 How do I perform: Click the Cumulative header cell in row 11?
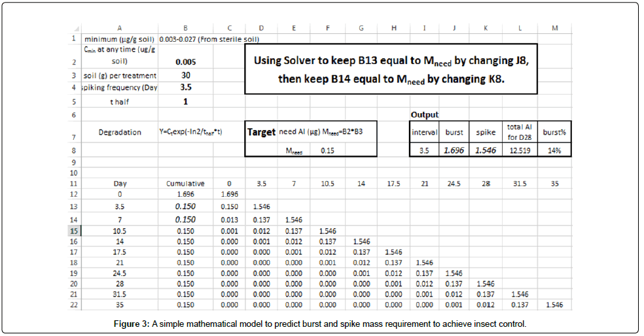(186, 184)
